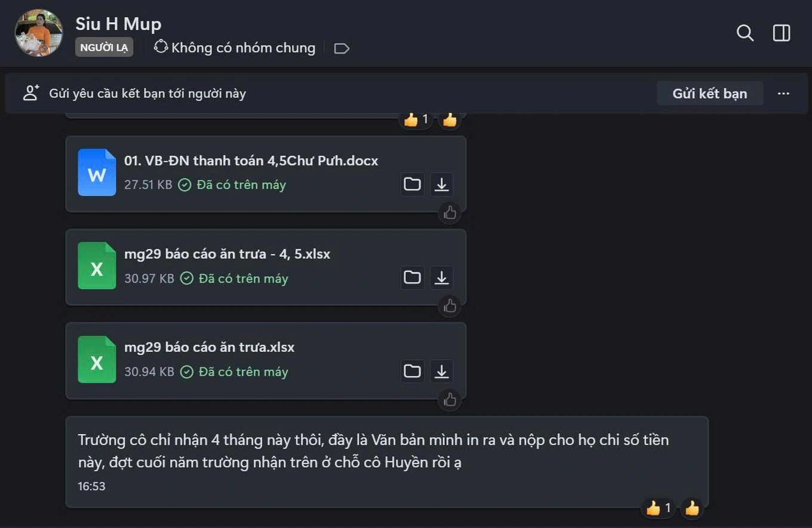The image size is (812, 528).
Task: Download mg29 báo cáo ăn trưa - 4, 5.xlsx
Action: point(441,278)
